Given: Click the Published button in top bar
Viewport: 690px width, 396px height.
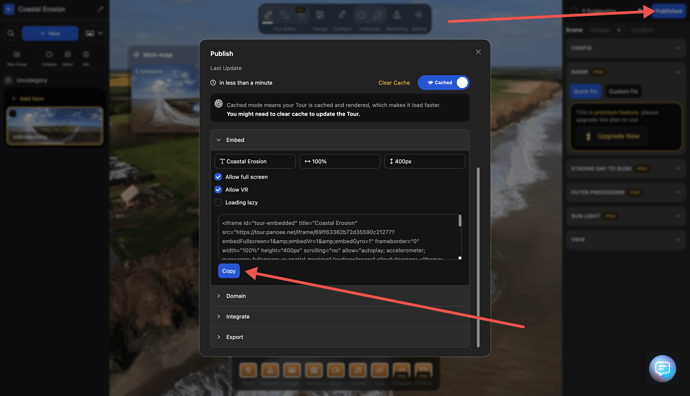Looking at the screenshot, I should 668,11.
